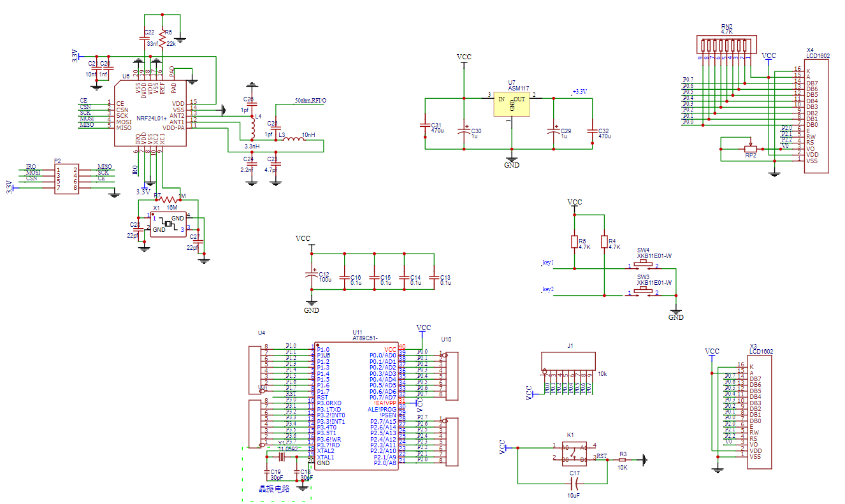This screenshot has height=504, width=845.
Task: Click capacitor C27 22pf
Action: click(x=198, y=241)
